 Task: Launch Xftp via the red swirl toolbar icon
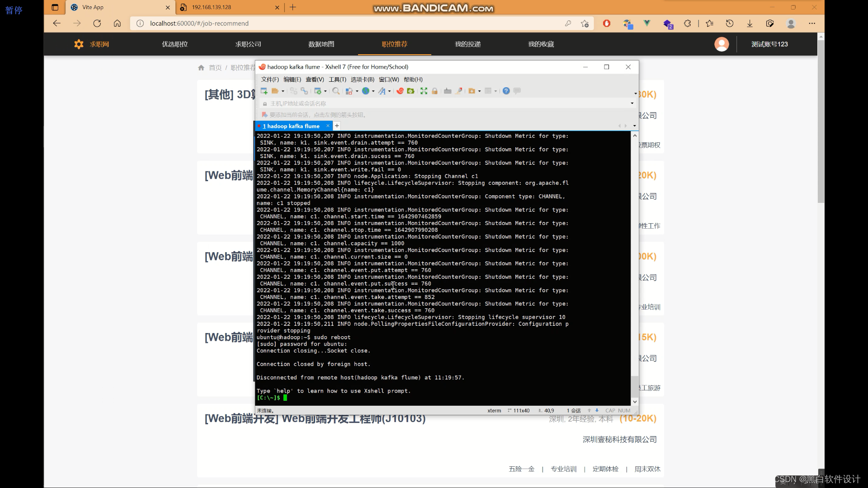(400, 91)
